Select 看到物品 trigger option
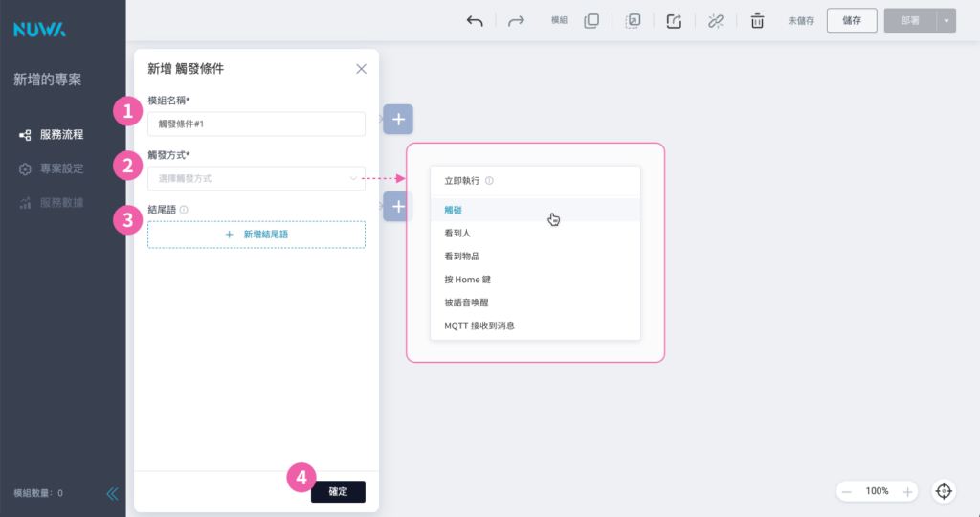The image size is (980, 517). point(535,257)
